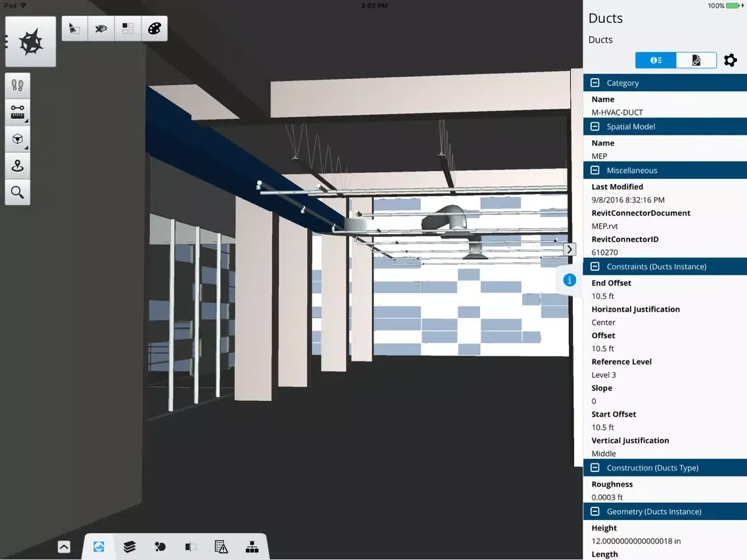Open the 3D view cube tool

(18, 139)
